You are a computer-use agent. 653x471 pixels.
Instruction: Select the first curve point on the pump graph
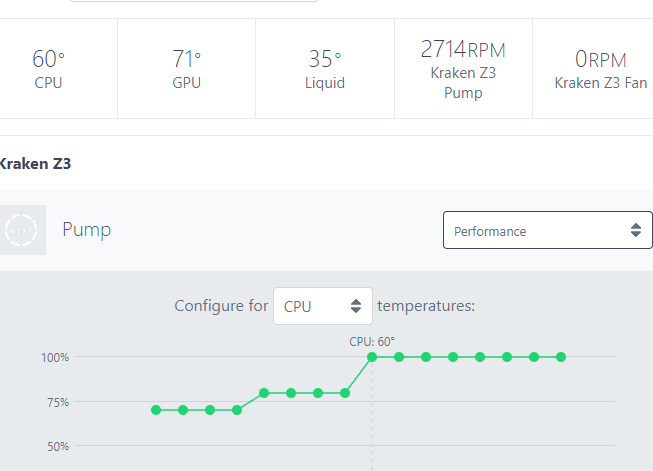click(156, 410)
